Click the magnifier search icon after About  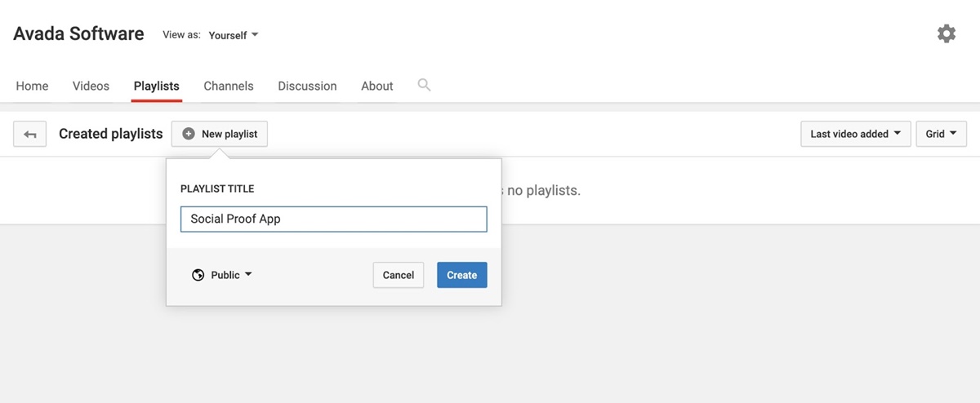coord(424,85)
